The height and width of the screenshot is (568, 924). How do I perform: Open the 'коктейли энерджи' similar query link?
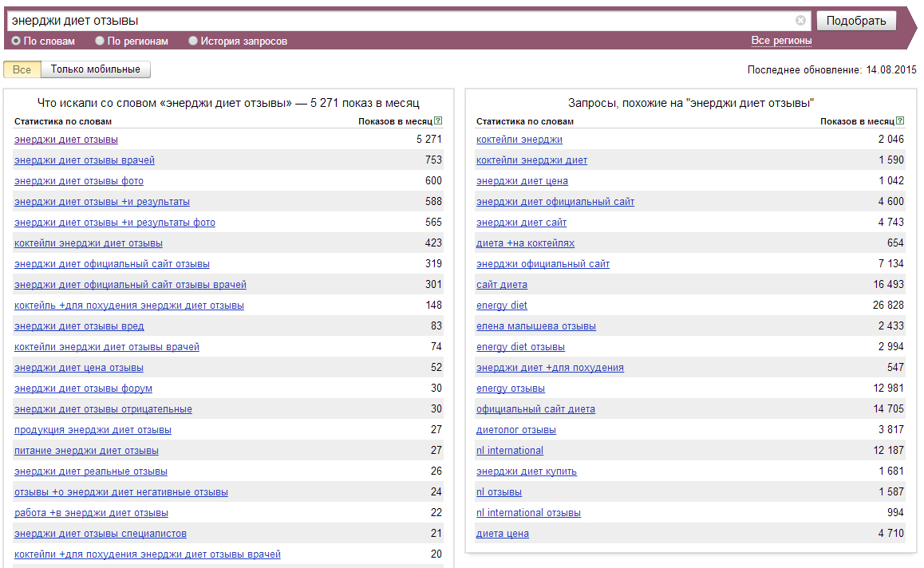tap(519, 140)
